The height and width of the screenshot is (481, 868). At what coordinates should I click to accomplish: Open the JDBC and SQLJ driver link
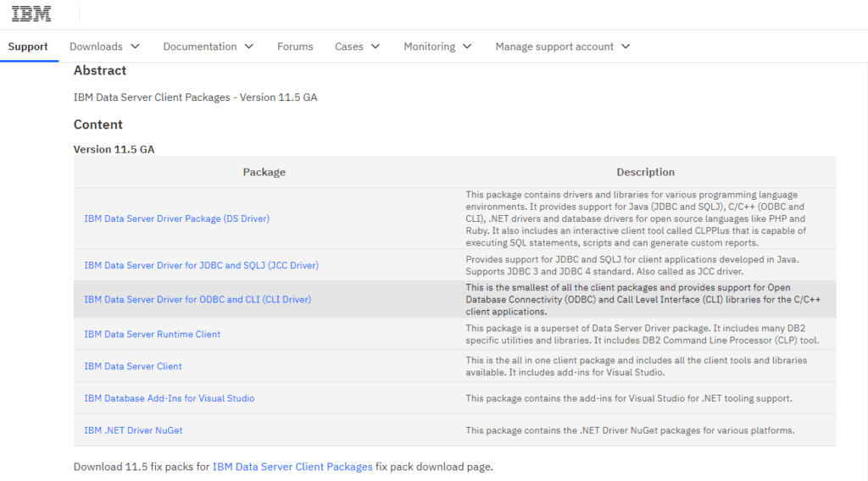point(202,265)
